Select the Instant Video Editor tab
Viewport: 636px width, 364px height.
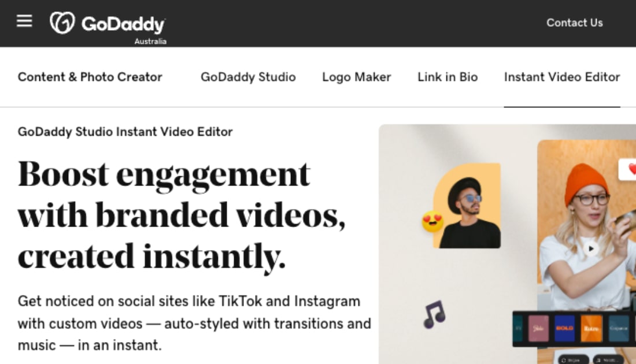(x=562, y=77)
